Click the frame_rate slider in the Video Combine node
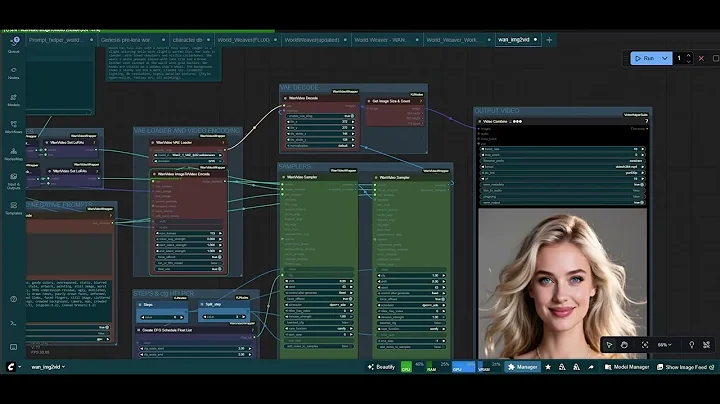This screenshot has width=720, height=404. click(x=562, y=149)
